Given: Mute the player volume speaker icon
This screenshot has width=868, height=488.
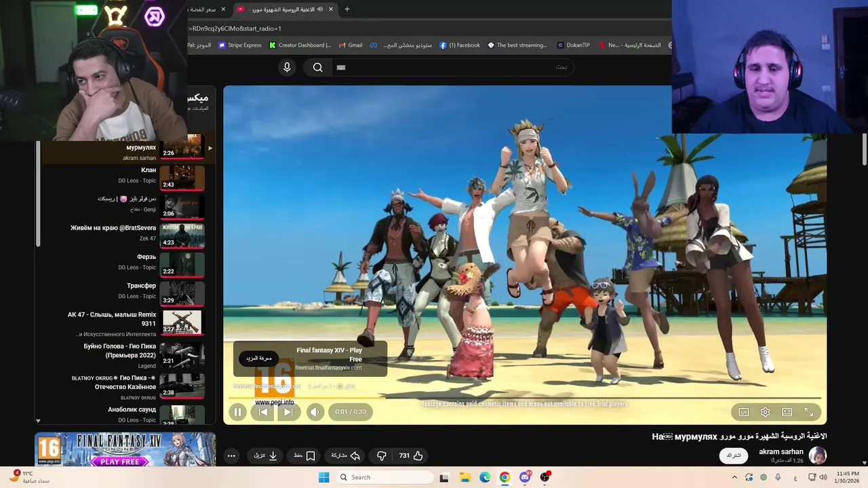Looking at the screenshot, I should 315,411.
